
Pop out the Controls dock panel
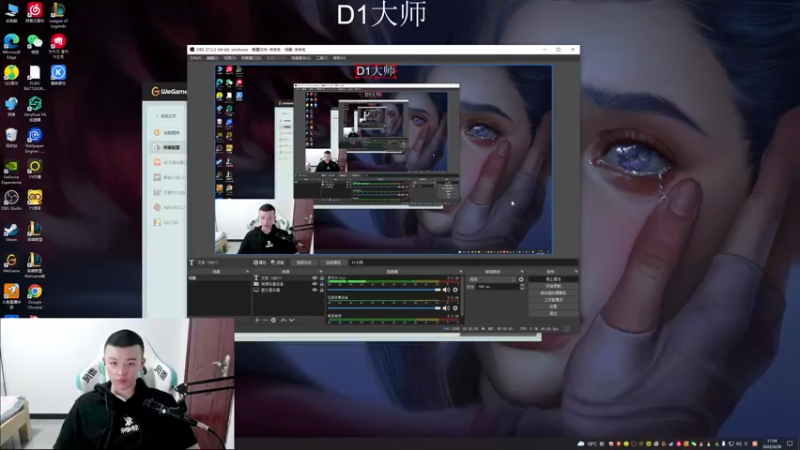point(576,271)
